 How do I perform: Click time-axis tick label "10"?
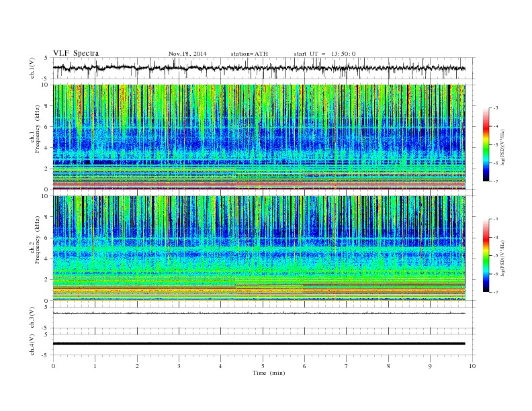pyautogui.click(x=472, y=366)
